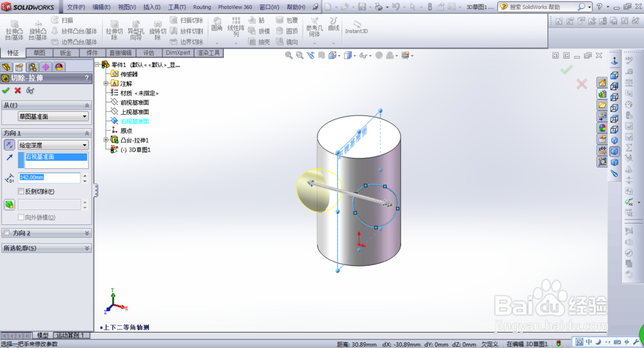Click the direction selection box 右视基准面

[56, 160]
